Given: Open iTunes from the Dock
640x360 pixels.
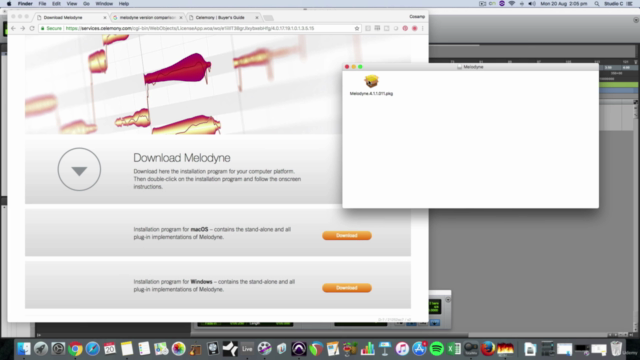Looking at the screenshot, I should click(x=402, y=349).
